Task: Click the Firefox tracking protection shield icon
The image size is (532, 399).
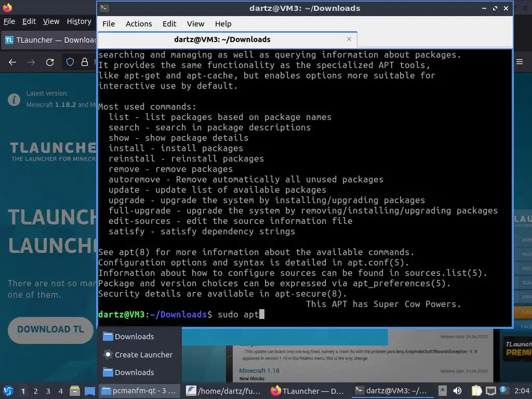Action: click(70, 62)
